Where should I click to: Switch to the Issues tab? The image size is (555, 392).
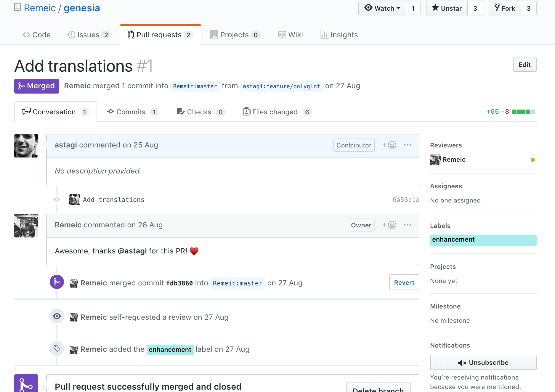coord(89,35)
